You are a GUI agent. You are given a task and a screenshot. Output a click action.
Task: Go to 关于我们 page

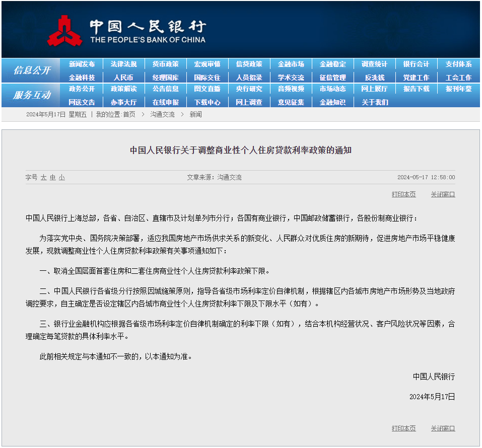tap(375, 102)
